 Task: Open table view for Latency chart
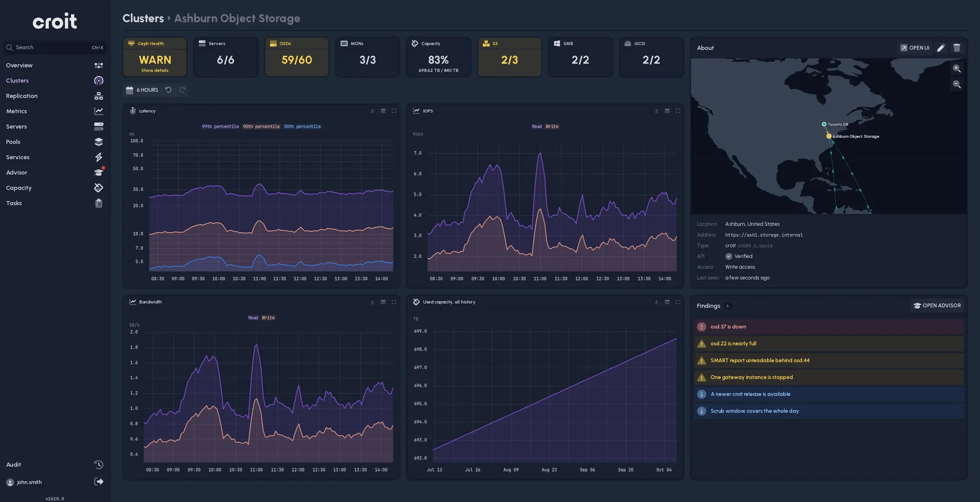click(383, 111)
